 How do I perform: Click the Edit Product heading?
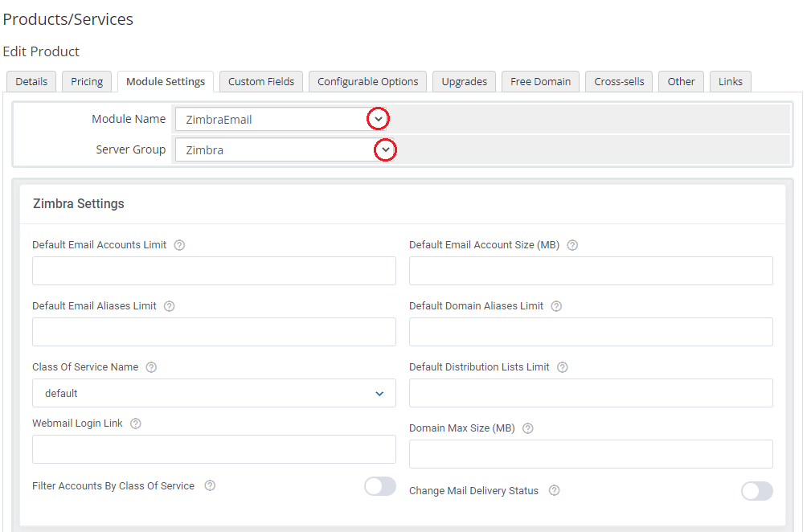click(41, 51)
